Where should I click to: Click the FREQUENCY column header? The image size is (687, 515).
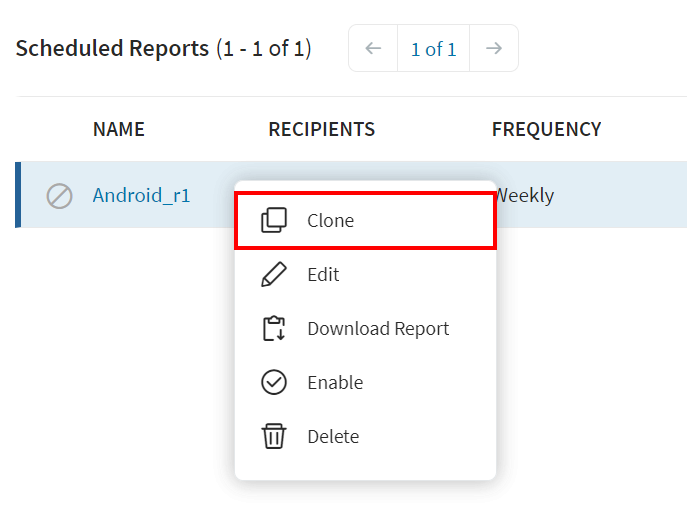(x=546, y=130)
